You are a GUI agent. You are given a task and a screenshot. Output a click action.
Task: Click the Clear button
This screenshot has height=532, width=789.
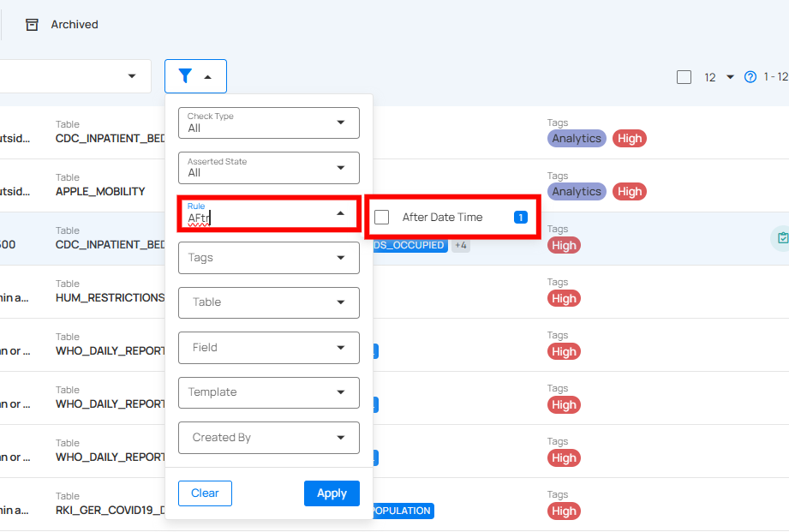(x=205, y=493)
